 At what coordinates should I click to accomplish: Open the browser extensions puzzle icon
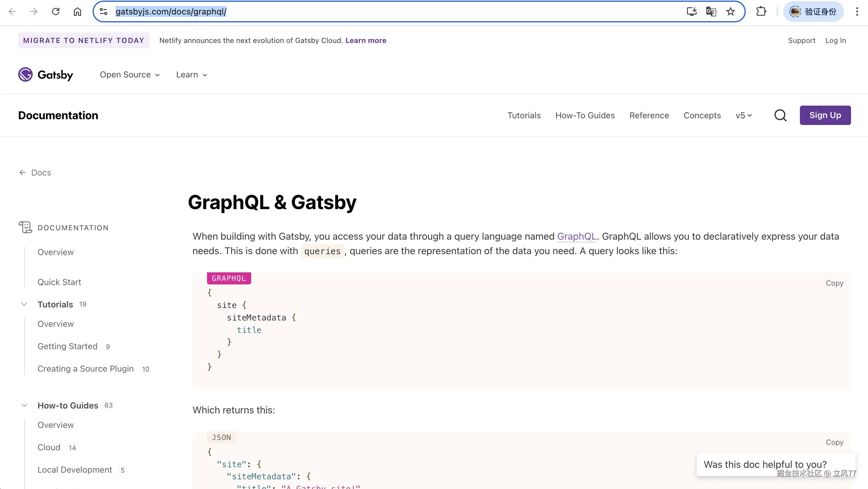pyautogui.click(x=761, y=12)
